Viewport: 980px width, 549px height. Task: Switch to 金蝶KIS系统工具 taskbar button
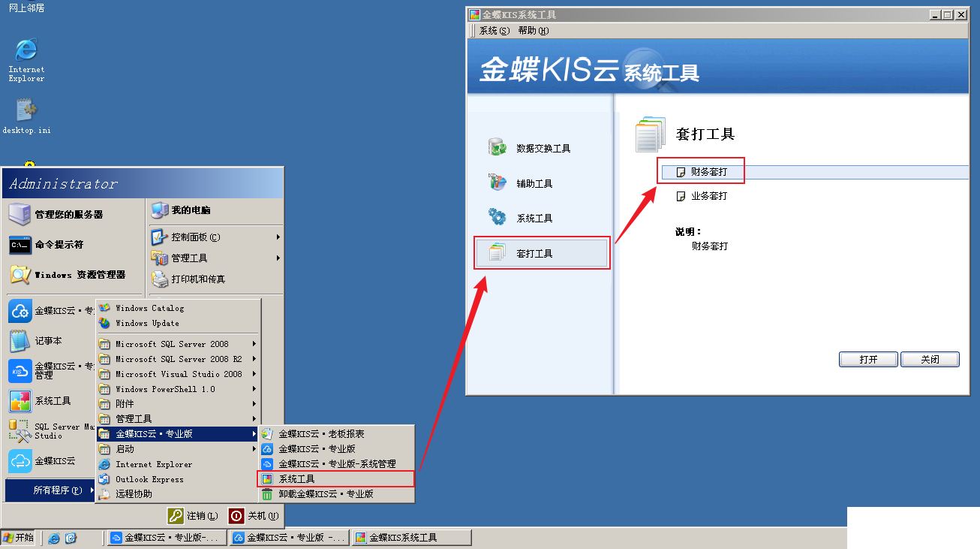[x=411, y=538]
